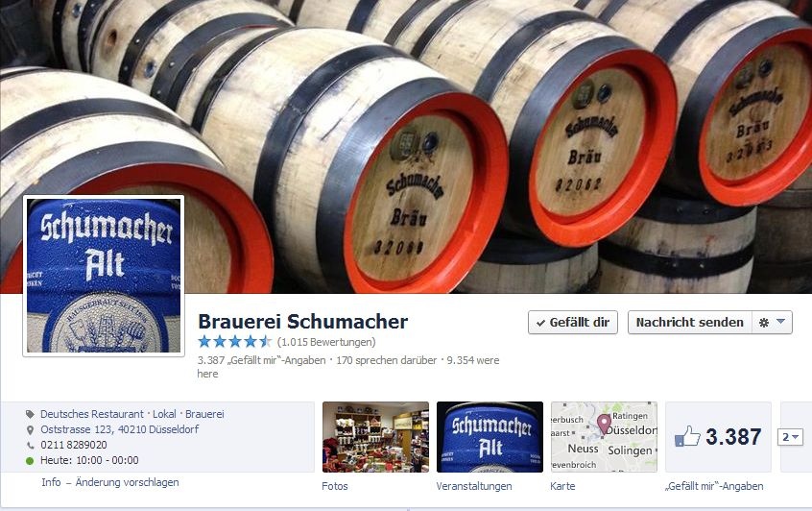Click the category tag icon before Deutsches Restaurant
The width and height of the screenshot is (812, 511).
click(x=30, y=414)
